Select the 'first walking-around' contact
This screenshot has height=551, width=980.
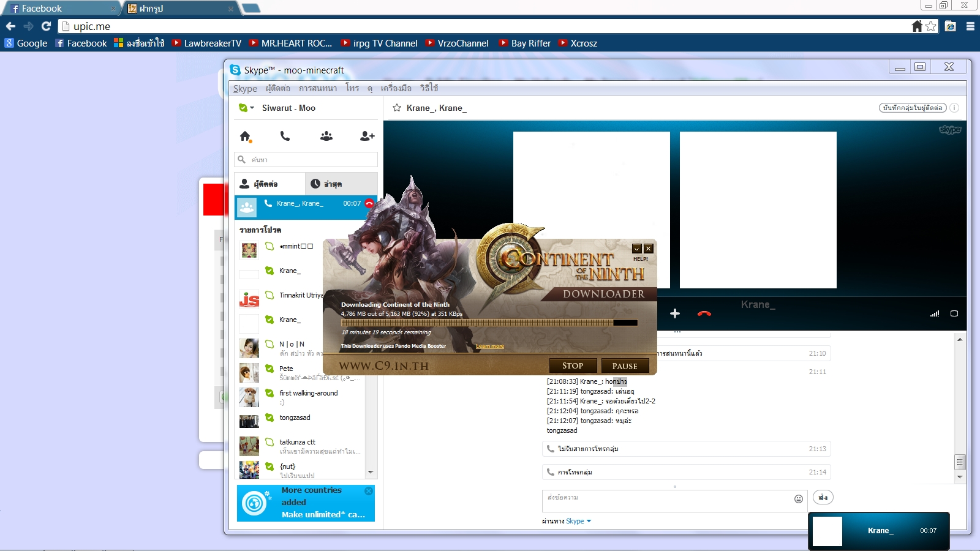[300, 397]
